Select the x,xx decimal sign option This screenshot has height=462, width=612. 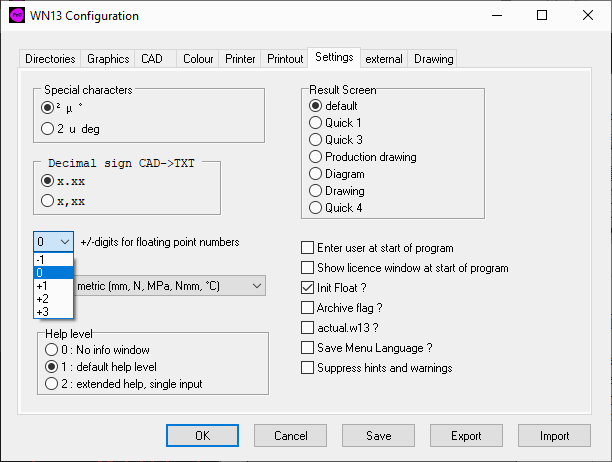click(47, 201)
